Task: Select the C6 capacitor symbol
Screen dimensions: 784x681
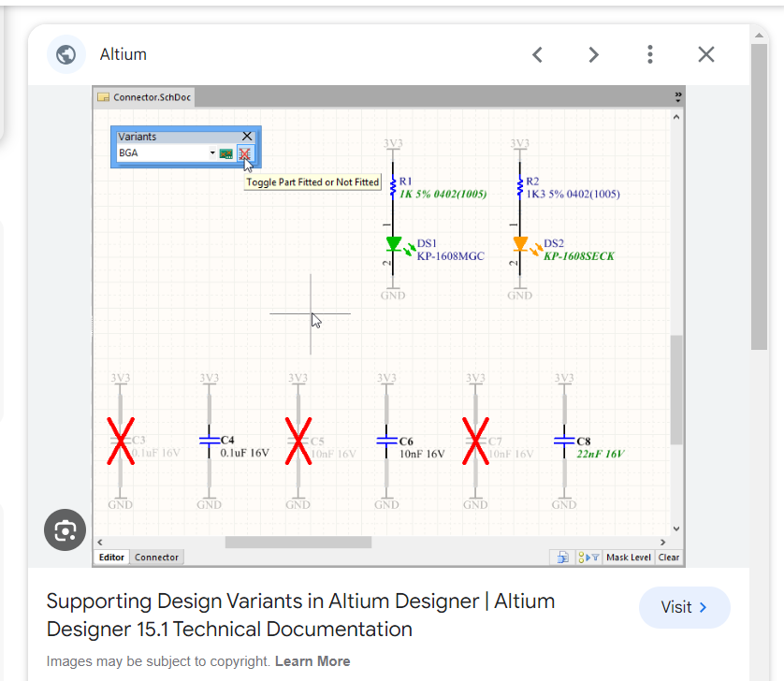Action: [x=386, y=441]
